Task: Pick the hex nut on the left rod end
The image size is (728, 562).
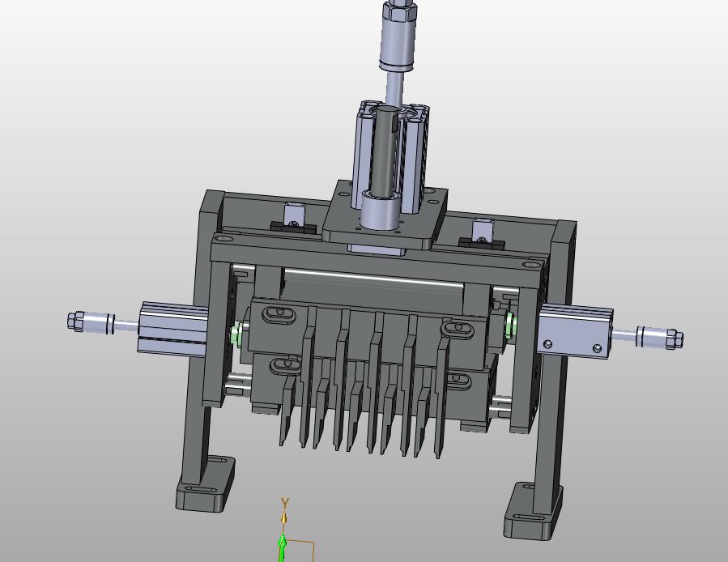Action: pos(74,320)
